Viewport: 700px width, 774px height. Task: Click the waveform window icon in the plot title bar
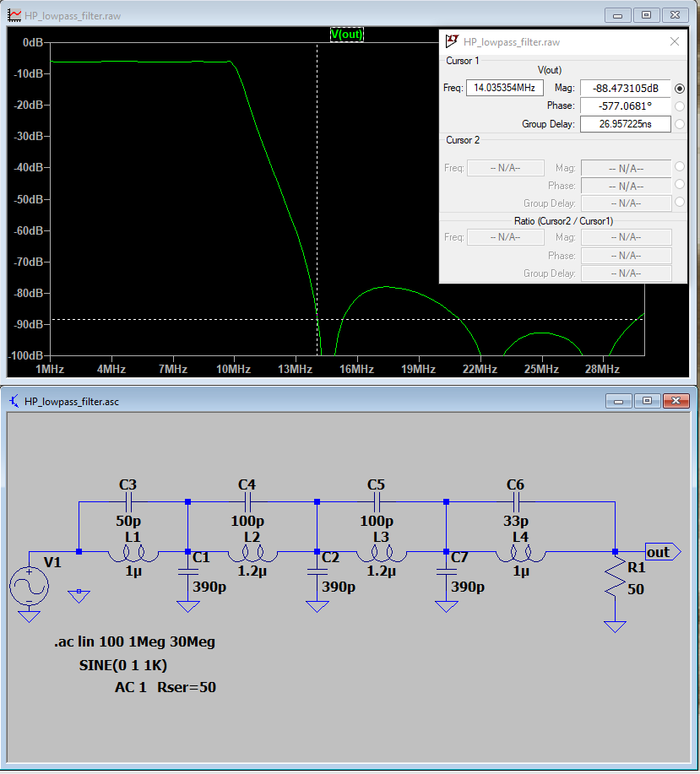pyautogui.click(x=15, y=15)
